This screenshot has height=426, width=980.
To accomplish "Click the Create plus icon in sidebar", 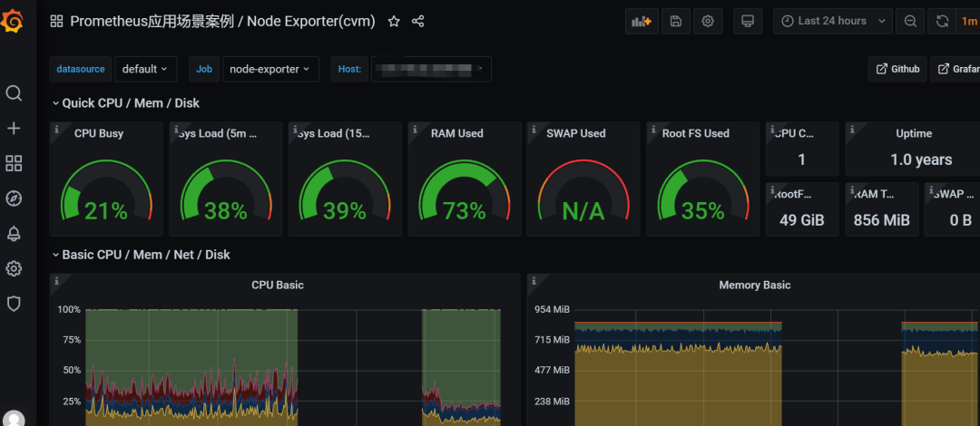I will point(14,129).
